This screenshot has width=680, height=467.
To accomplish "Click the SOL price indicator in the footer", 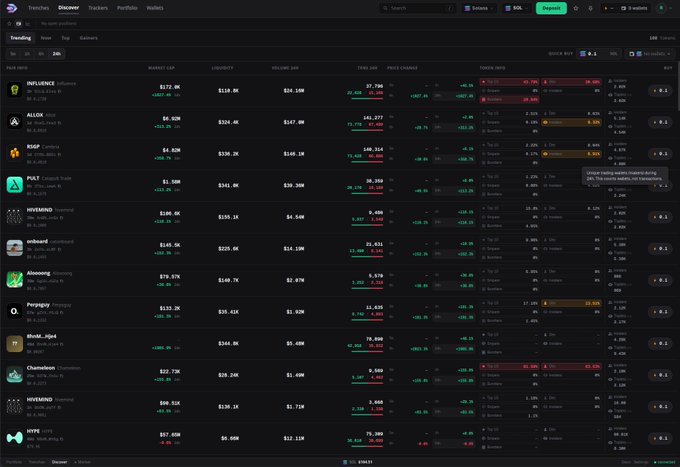I will pyautogui.click(x=358, y=462).
